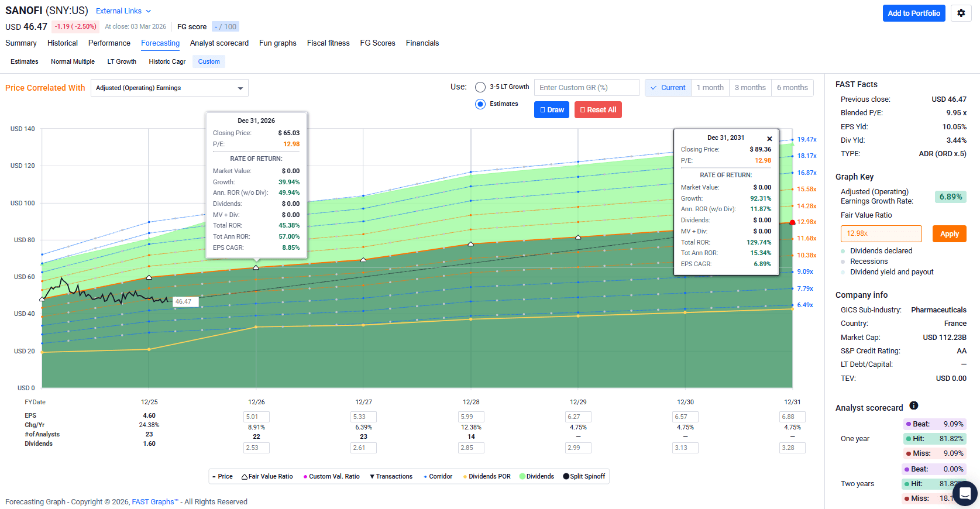Screen dimensions: 980x509
Task: Open the FAST Graphs copyright link
Action: coord(155,502)
